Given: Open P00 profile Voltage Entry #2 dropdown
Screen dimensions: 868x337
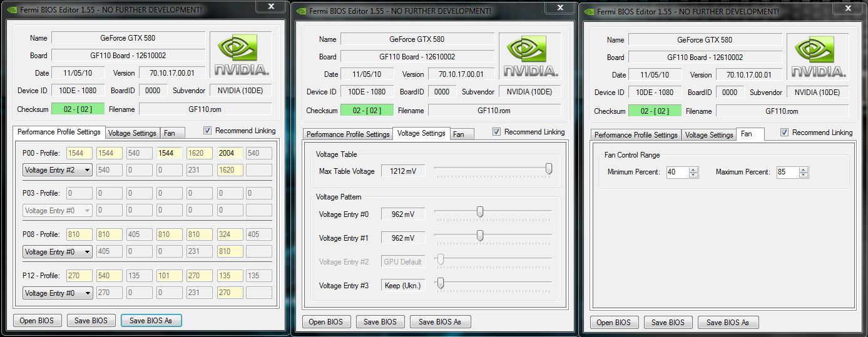Looking at the screenshot, I should [x=58, y=169].
